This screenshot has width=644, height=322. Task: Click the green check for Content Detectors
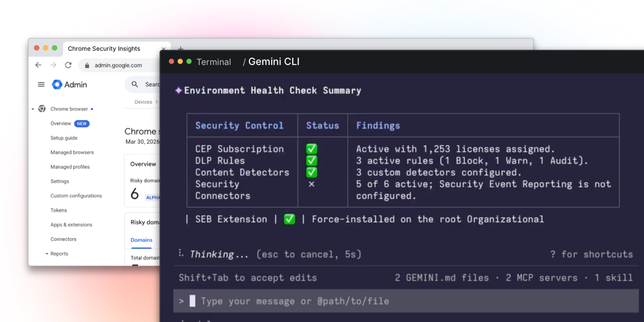311,172
